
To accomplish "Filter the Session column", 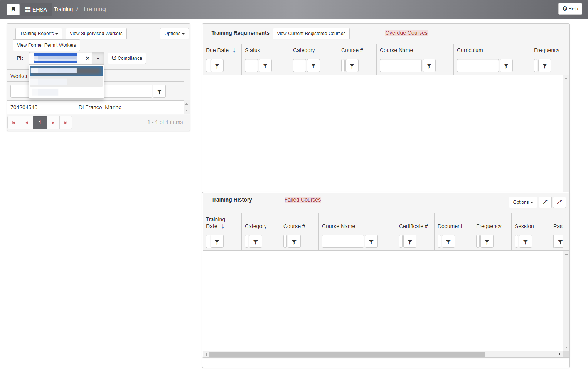I will click(526, 242).
